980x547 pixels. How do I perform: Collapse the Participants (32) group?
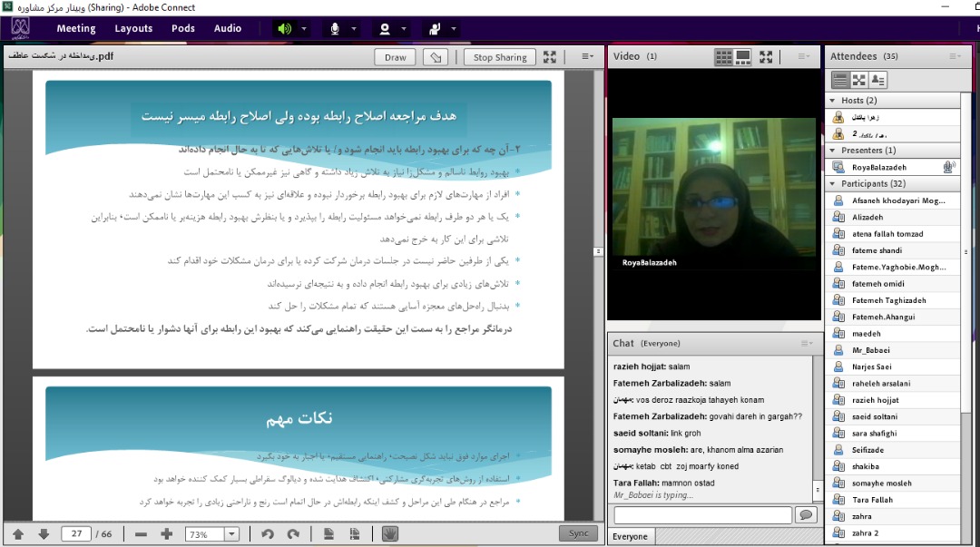click(x=833, y=184)
